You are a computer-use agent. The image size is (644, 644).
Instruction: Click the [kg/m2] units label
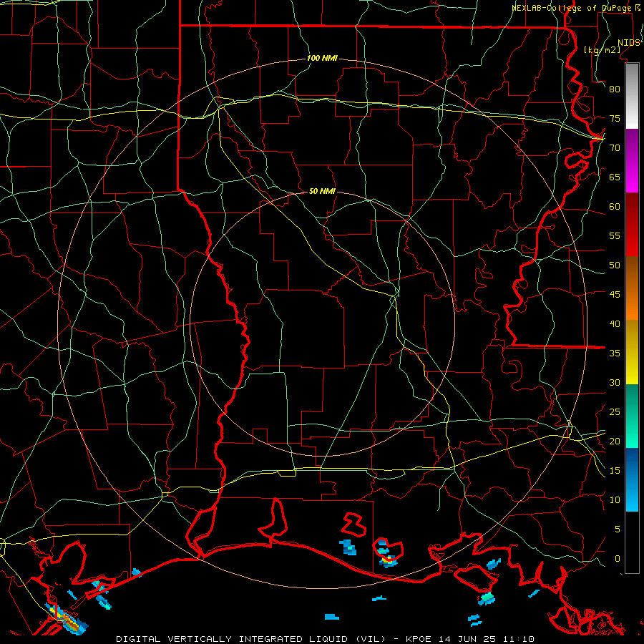coord(602,50)
